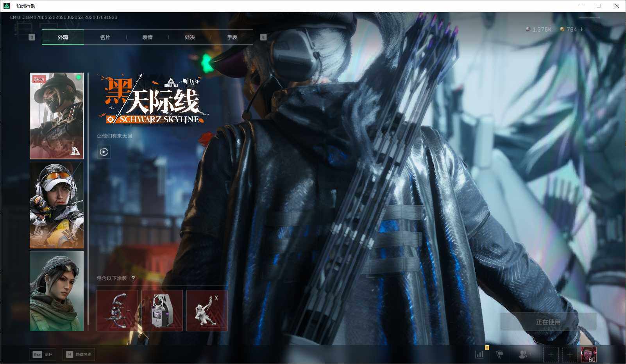Switch to the 外观 tab
626x364 pixels.
[63, 37]
